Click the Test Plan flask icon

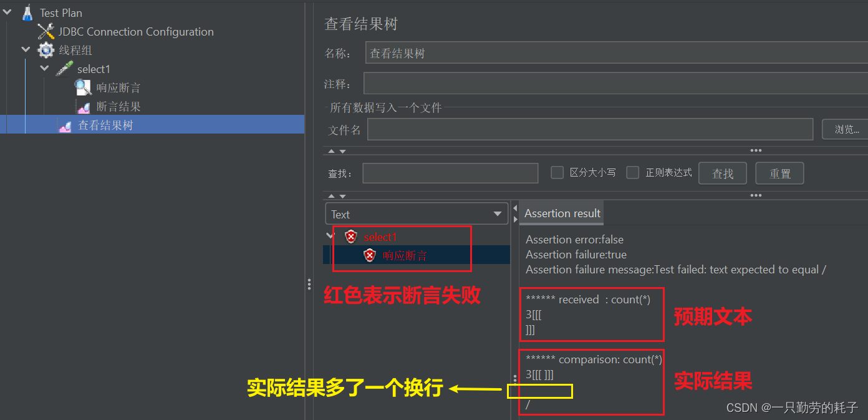click(27, 12)
